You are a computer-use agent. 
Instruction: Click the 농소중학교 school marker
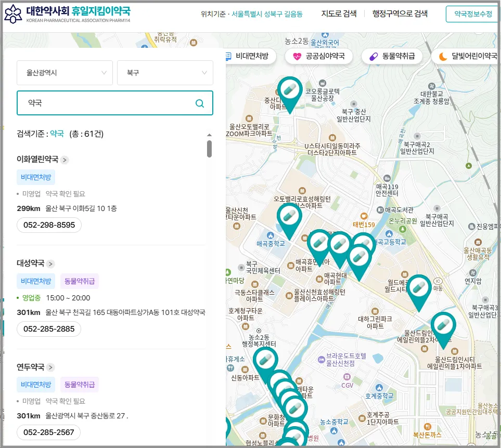point(334,431)
